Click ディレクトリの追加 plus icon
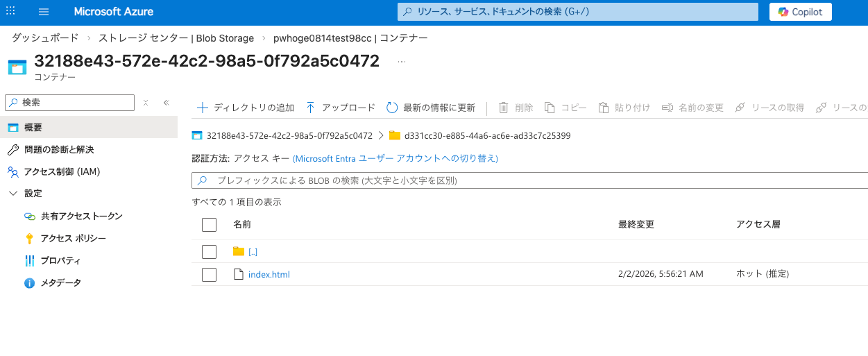 (203, 108)
